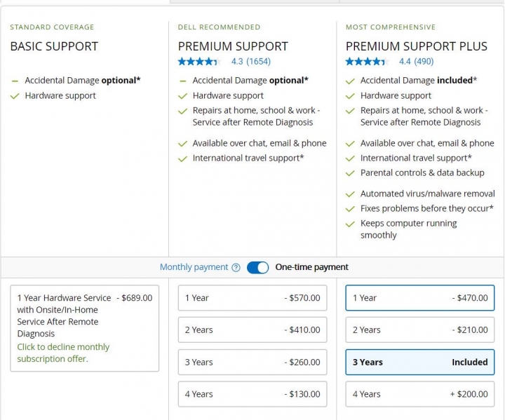This screenshot has height=420, width=505.
Task: Choose Premium Support Plus 4 Years +$200.00
Action: [420, 394]
